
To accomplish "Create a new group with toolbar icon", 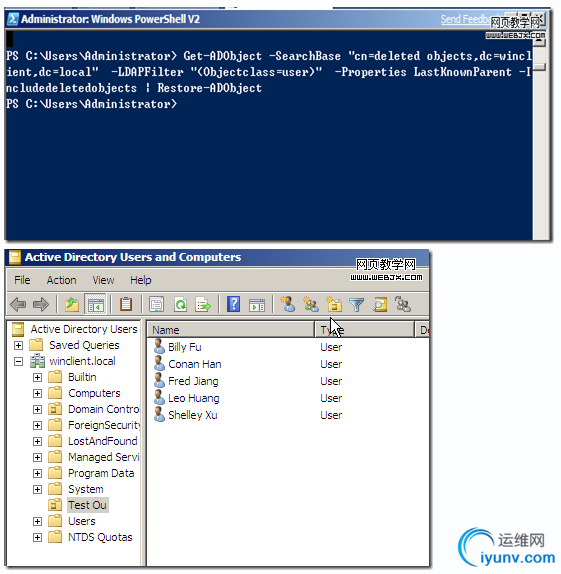I will 311,304.
